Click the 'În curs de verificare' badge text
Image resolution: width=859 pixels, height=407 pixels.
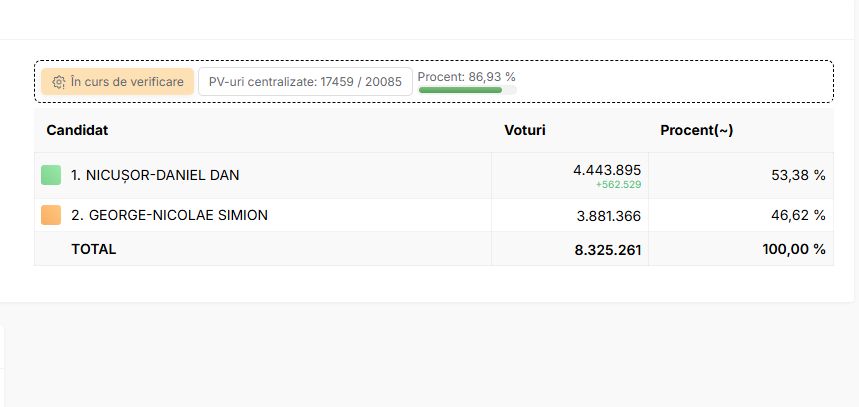(126, 82)
